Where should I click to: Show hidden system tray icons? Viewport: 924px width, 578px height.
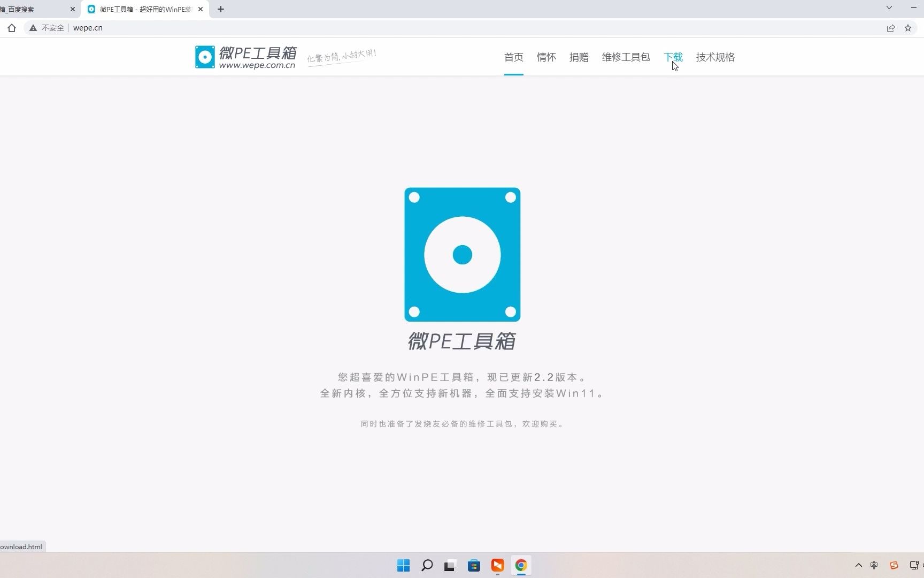859,565
